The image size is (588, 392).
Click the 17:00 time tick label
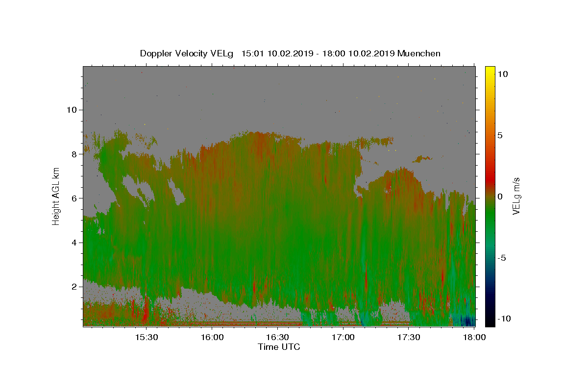343,337
